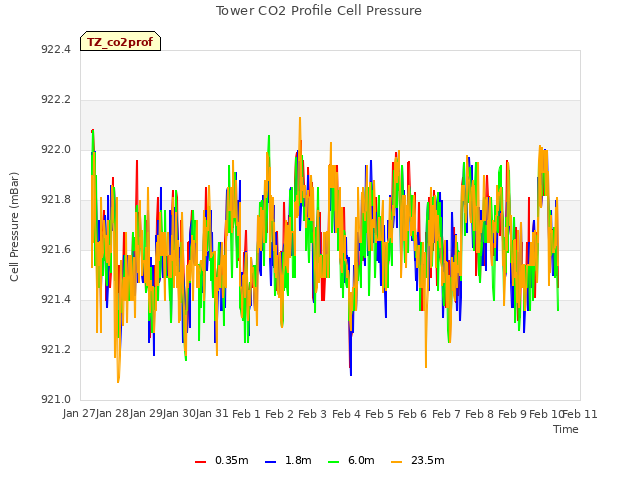Click the 922.4 y-axis tick label

tap(56, 49)
